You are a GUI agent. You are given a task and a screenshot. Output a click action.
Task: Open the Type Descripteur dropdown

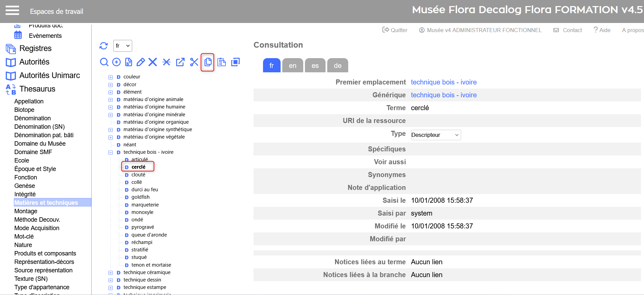pyautogui.click(x=435, y=135)
